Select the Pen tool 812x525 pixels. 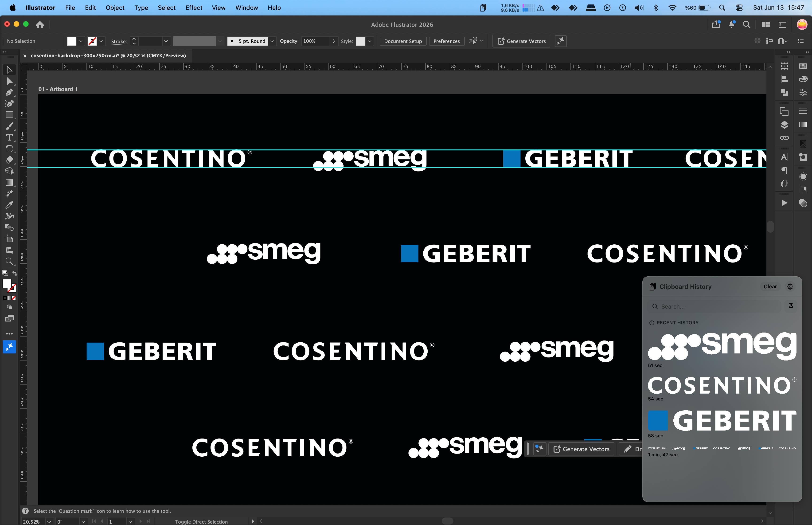[9, 92]
